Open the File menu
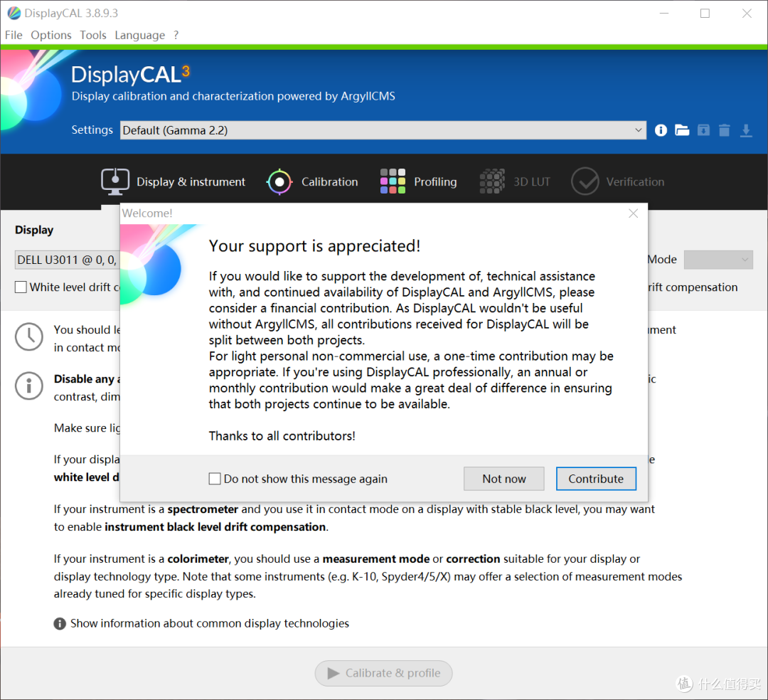The width and height of the screenshot is (768, 700). pyautogui.click(x=14, y=36)
